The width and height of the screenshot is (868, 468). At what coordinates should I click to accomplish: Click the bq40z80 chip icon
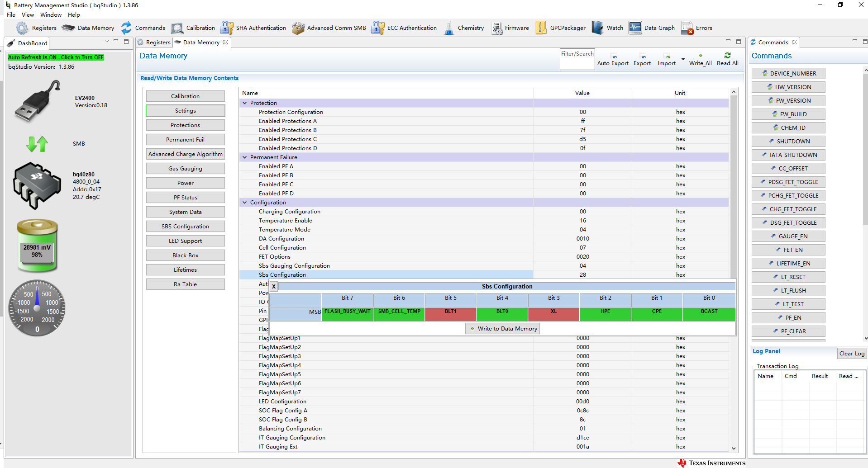point(37,185)
